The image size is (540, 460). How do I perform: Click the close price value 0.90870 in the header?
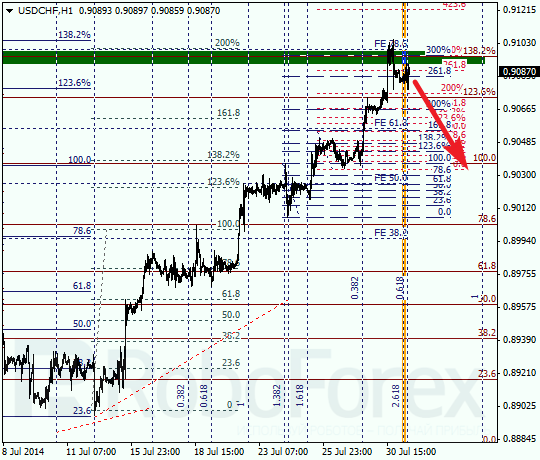(203, 11)
